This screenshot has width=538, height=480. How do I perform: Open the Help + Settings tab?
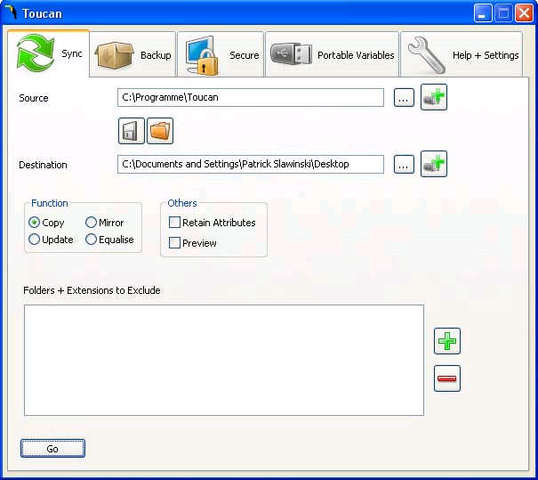click(462, 54)
